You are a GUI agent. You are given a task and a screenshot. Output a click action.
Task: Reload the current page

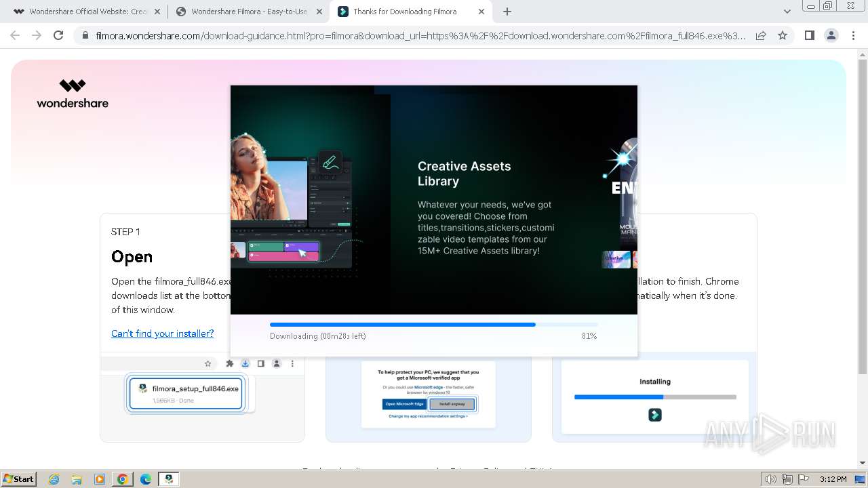[x=58, y=35]
